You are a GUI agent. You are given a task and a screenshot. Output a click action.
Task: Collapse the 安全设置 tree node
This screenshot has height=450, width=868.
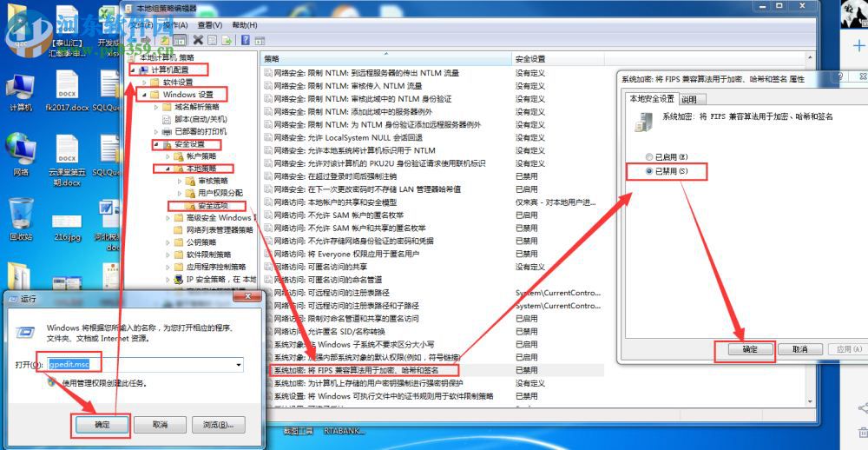(x=156, y=144)
